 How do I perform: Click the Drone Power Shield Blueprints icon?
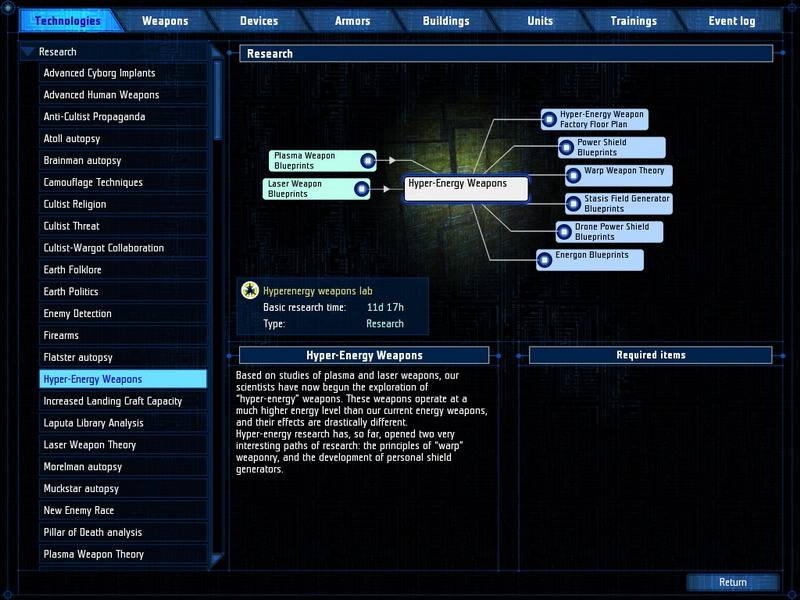click(x=564, y=232)
